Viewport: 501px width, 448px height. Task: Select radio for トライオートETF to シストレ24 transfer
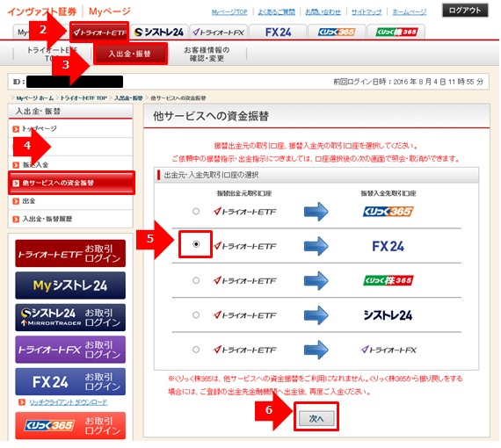[x=196, y=315]
